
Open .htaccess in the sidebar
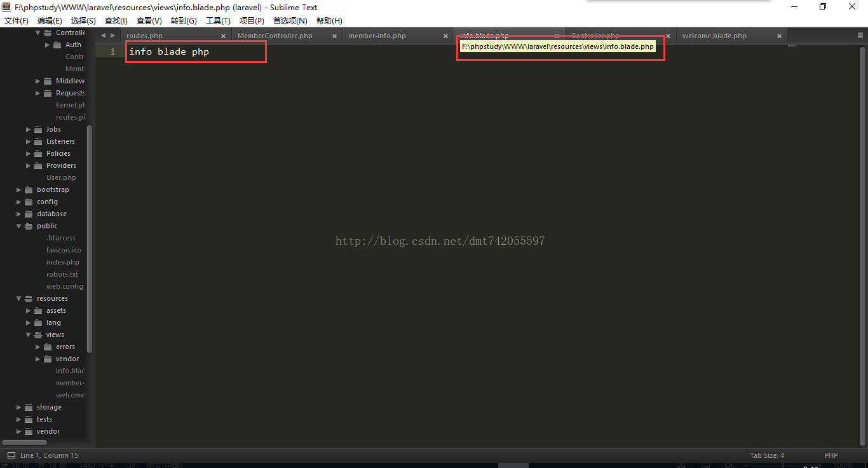pyautogui.click(x=61, y=238)
